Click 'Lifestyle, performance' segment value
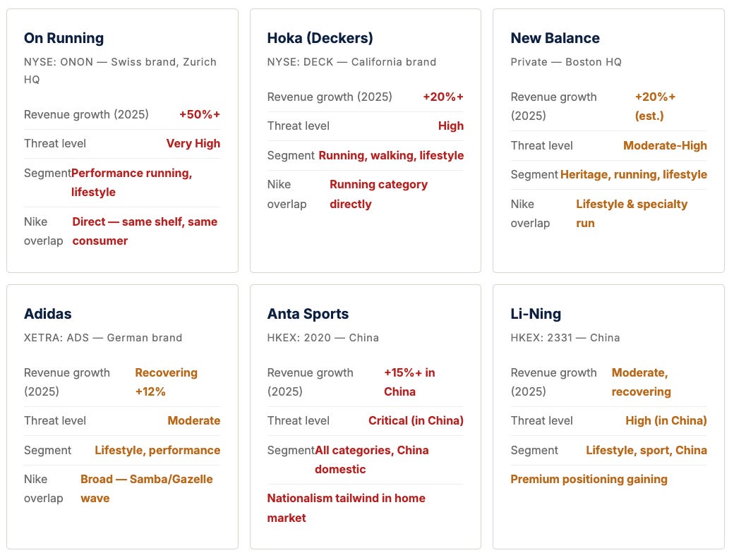 point(157,450)
